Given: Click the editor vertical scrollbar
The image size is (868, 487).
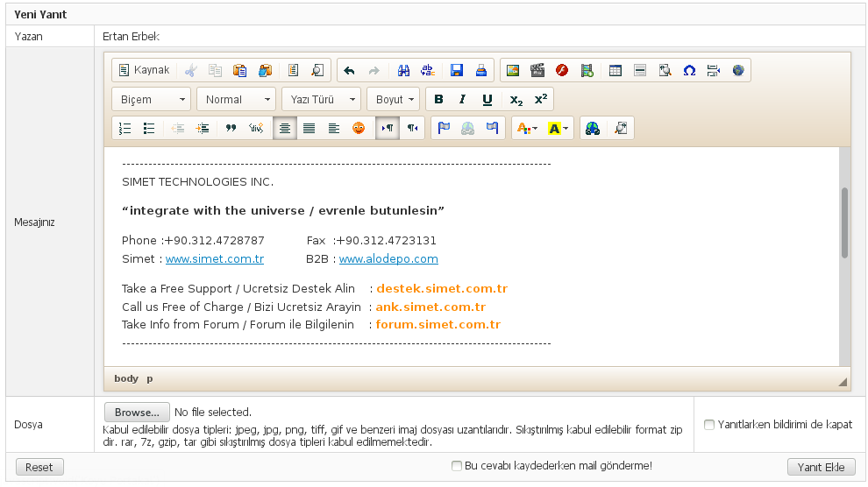Looking at the screenshot, I should [844, 222].
